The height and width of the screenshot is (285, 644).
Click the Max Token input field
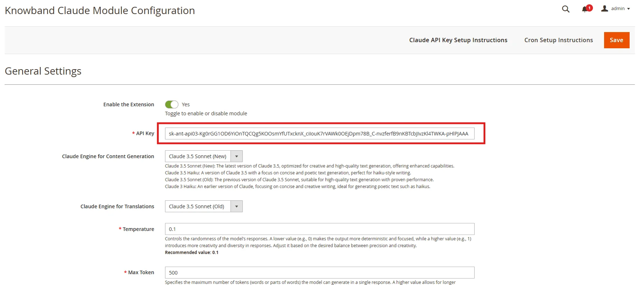(319, 273)
